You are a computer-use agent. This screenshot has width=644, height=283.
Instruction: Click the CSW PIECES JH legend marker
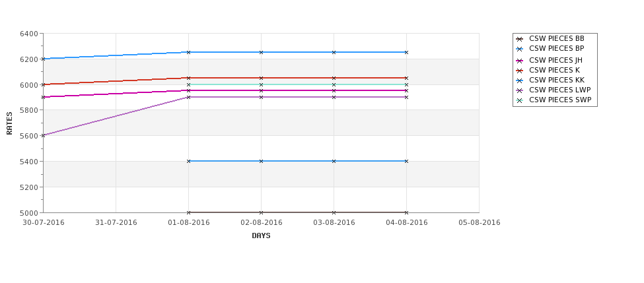[x=520, y=61]
